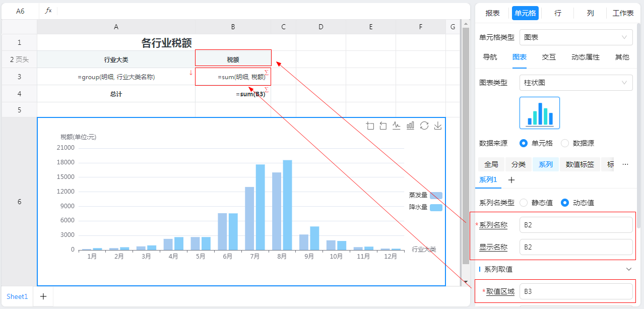Image resolution: width=644 pixels, height=309 pixels.
Task: Select 数据源 as data source
Action: click(565, 143)
